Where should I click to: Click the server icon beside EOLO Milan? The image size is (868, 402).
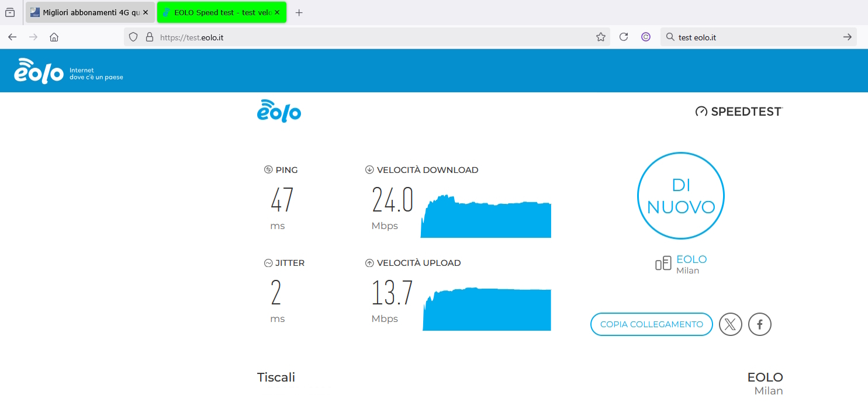663,264
